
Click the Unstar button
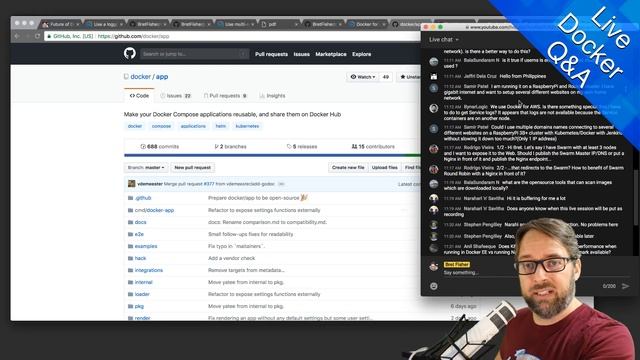409,77
